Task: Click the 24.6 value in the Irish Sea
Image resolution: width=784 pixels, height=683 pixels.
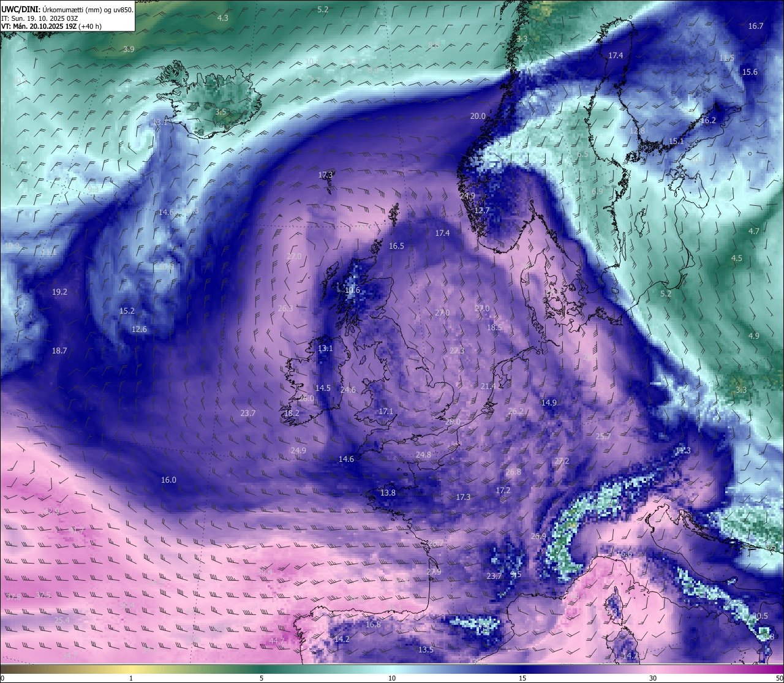Action: [x=348, y=390]
